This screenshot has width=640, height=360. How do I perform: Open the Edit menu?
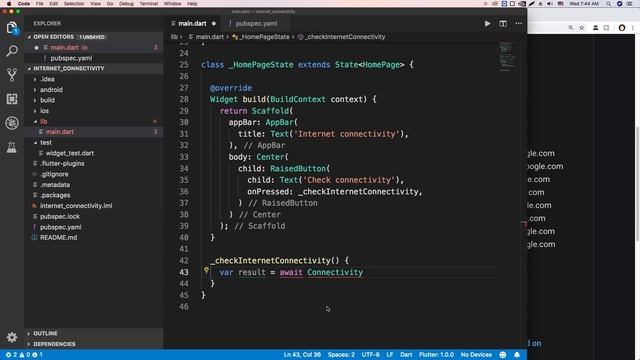pos(53,4)
